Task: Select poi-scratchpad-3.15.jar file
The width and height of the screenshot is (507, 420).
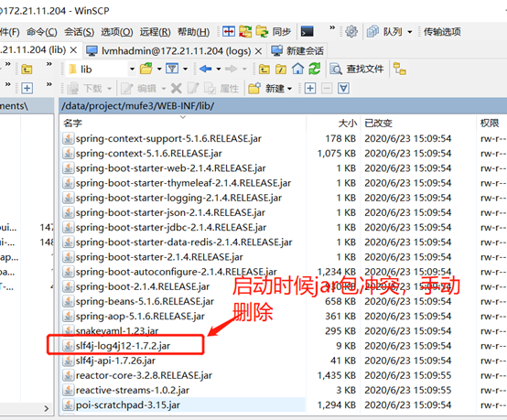Action: (x=128, y=404)
